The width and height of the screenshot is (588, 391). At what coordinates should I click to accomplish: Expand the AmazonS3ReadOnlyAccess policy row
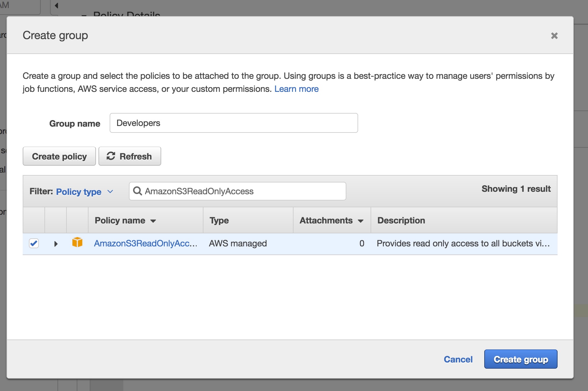click(x=56, y=244)
